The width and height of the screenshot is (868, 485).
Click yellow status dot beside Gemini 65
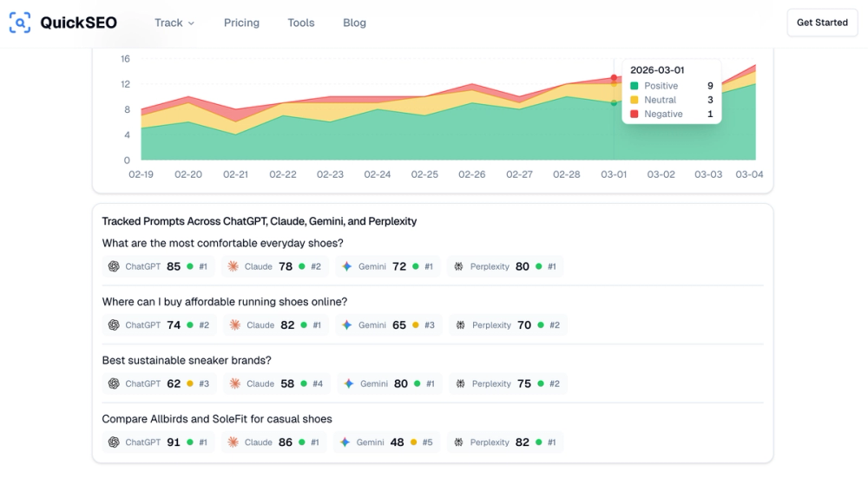[415, 325]
